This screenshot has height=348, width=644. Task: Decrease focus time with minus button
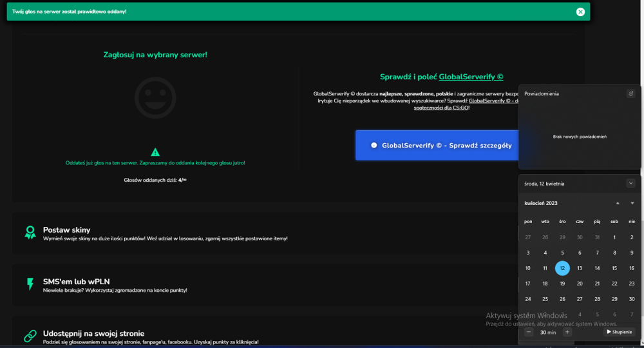529,332
